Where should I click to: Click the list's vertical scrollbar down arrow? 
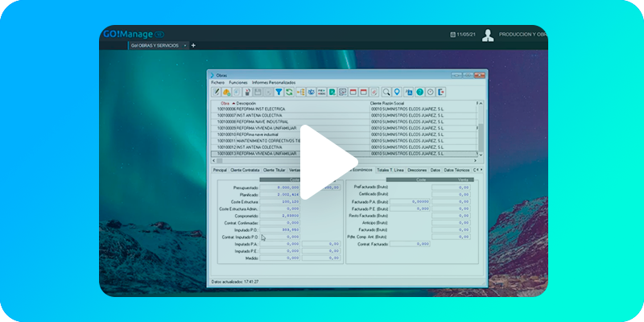pyautogui.click(x=481, y=155)
